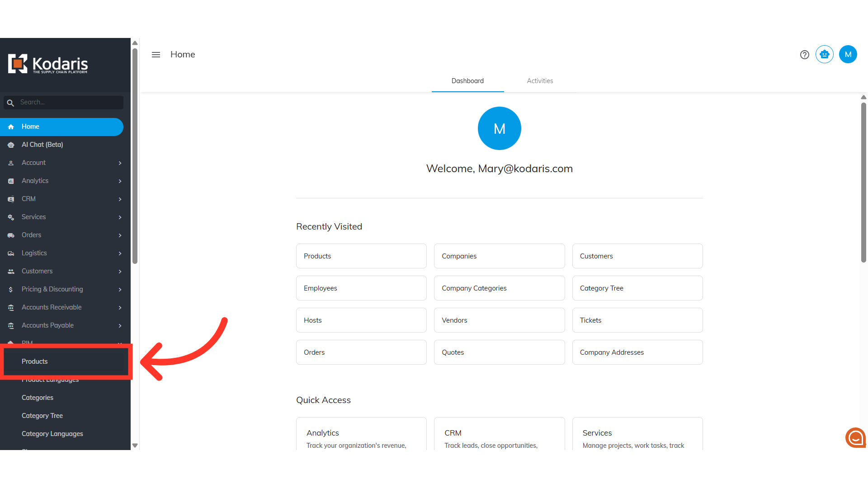Image resolution: width=868 pixels, height=488 pixels.
Task: Open AI Chat (Beta) in the sidebar
Action: point(42,145)
